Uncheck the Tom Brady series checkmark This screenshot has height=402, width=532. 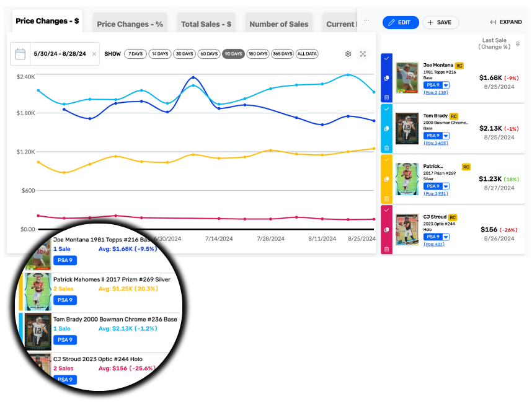coord(386,109)
